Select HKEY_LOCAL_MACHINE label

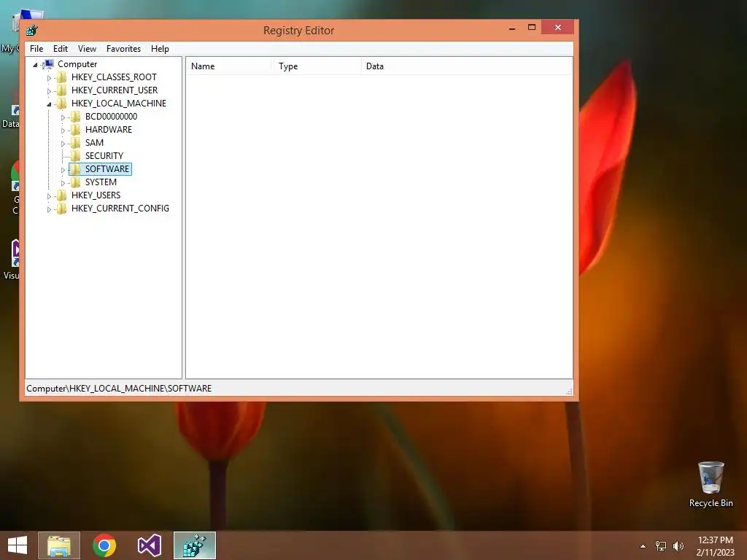(119, 104)
